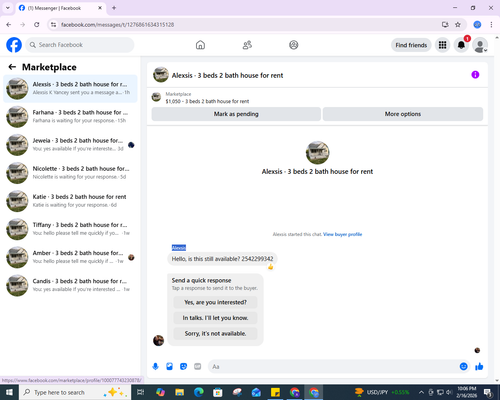Open the USD/JPY taskbar widget
This screenshot has width=500, height=400.
click(x=382, y=392)
